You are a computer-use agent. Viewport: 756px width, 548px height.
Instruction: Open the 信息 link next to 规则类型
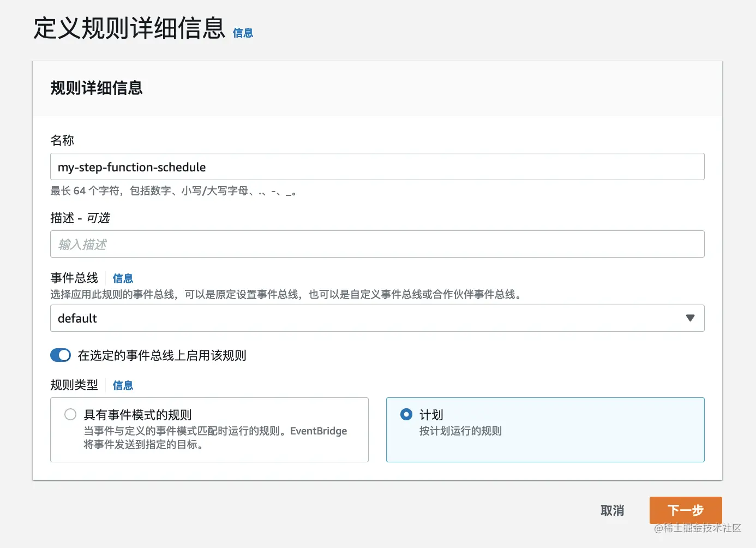123,385
